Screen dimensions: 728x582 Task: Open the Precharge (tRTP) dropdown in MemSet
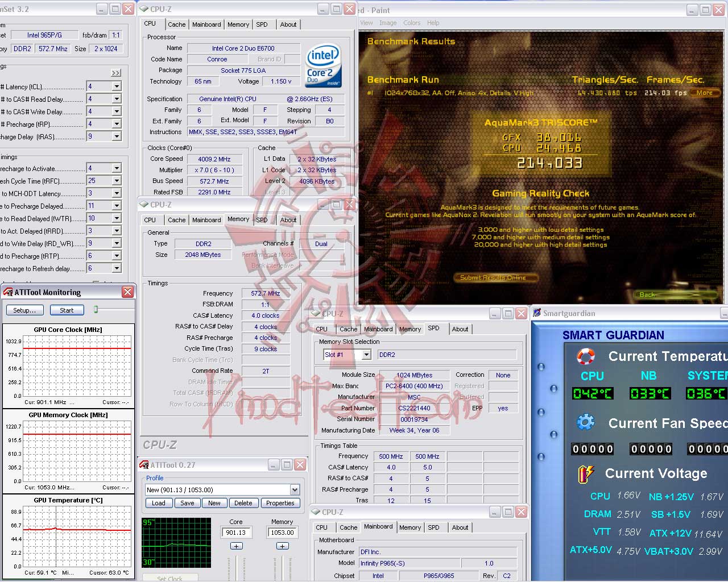pyautogui.click(x=117, y=256)
